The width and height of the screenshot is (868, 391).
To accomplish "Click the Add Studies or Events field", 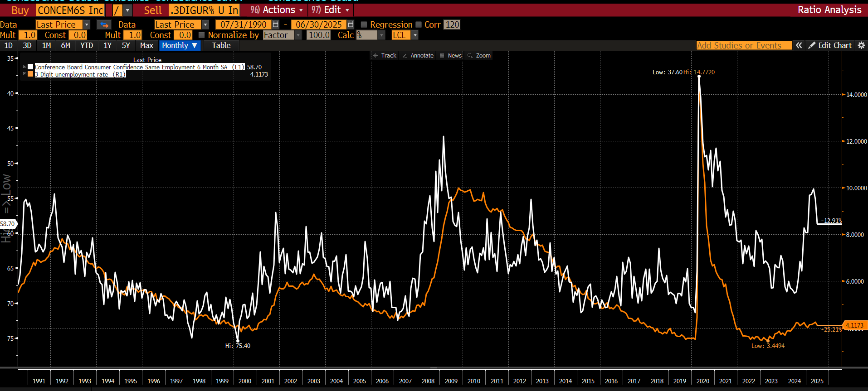I will pyautogui.click(x=744, y=45).
